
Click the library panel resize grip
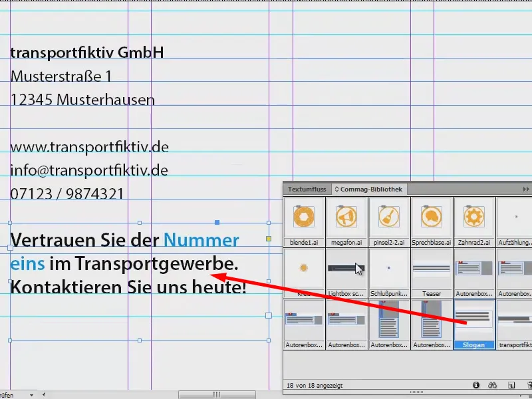pyautogui.click(x=416, y=392)
